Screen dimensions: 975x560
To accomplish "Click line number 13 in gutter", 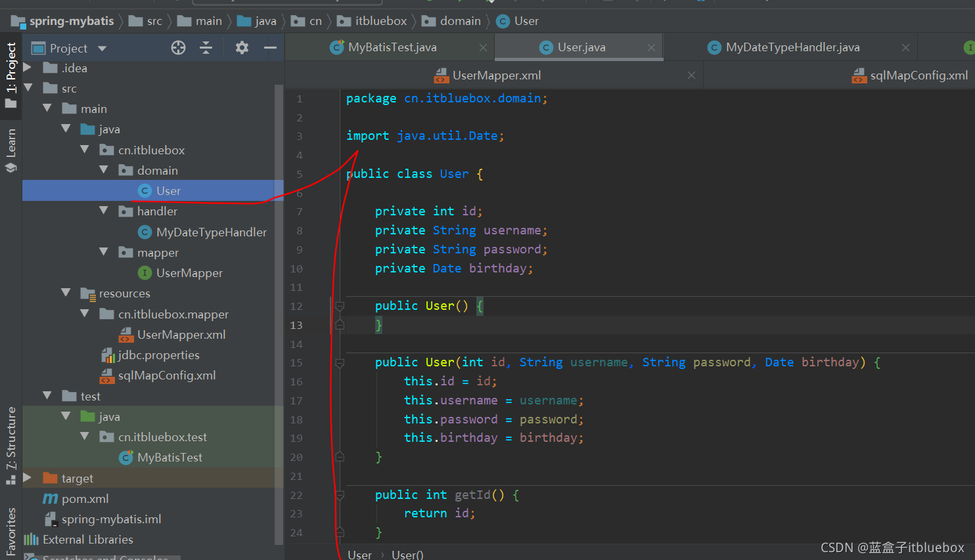I will (x=296, y=325).
